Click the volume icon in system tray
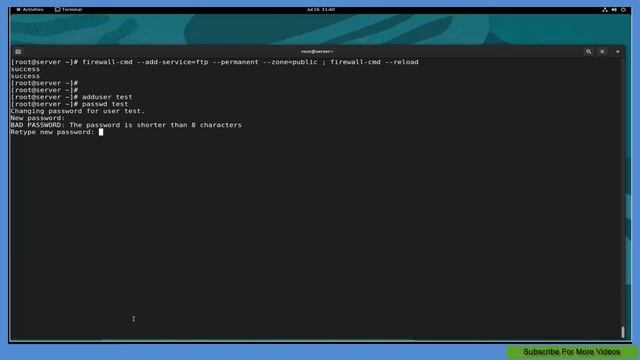 (x=614, y=9)
